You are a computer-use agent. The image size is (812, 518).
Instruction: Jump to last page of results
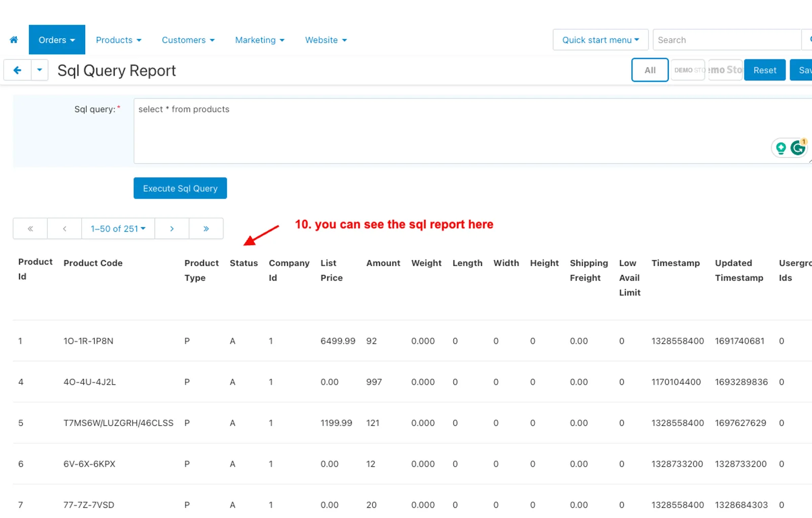(x=206, y=229)
